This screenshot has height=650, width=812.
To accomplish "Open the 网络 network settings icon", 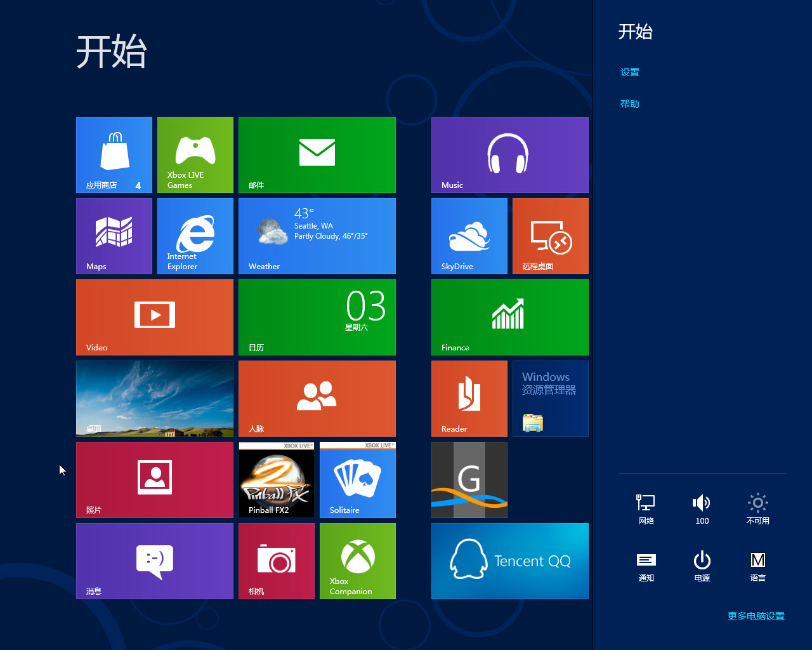I will tap(646, 509).
